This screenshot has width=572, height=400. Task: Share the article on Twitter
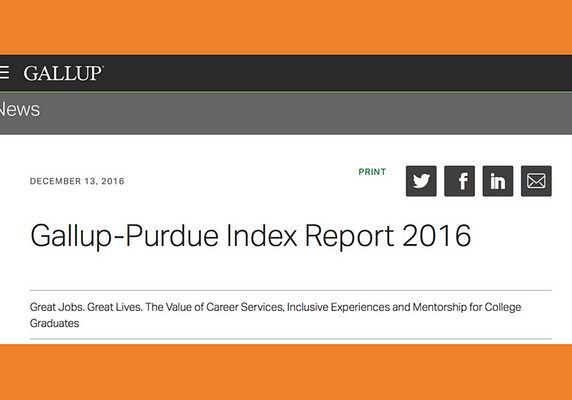click(421, 181)
